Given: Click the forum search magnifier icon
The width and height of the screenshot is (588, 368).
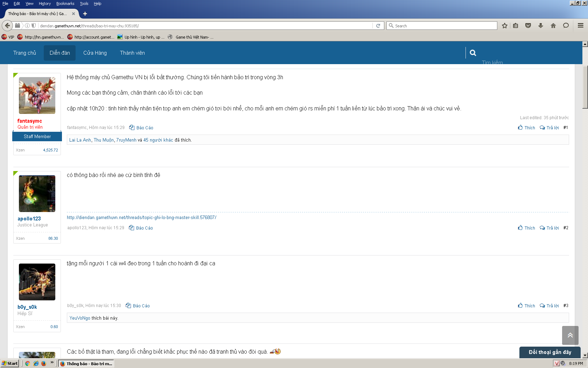Looking at the screenshot, I should click(473, 53).
